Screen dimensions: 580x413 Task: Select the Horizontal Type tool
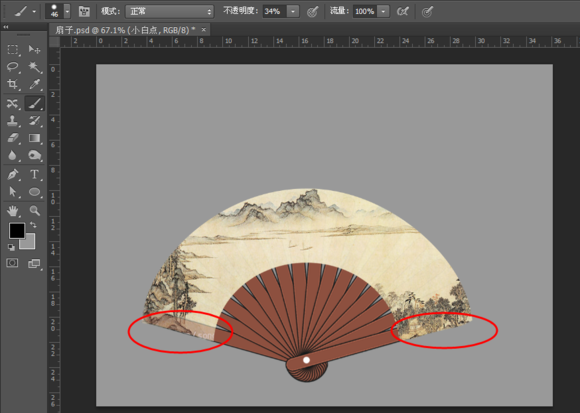pos(34,174)
